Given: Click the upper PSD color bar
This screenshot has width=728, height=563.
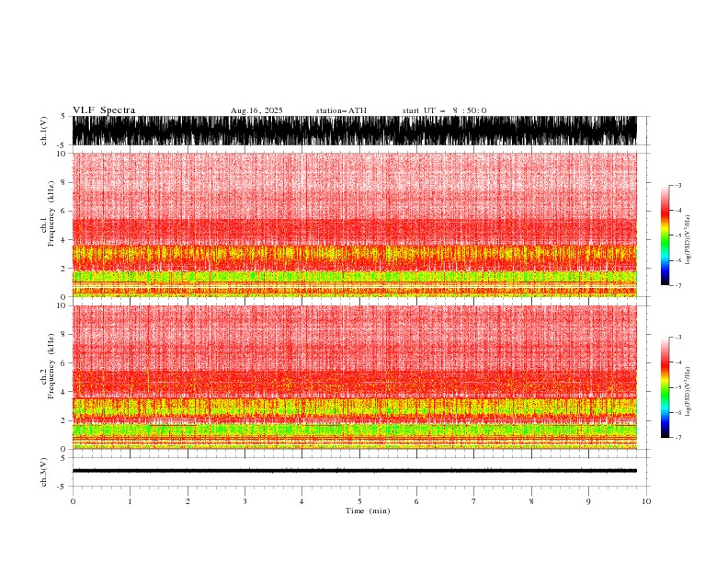Looking at the screenshot, I should (x=665, y=236).
